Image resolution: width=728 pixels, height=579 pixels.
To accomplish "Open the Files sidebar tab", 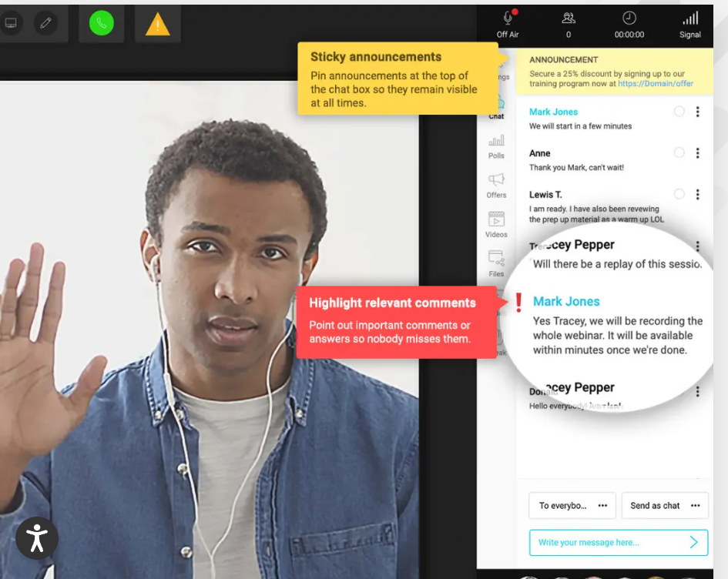I will pos(496,264).
